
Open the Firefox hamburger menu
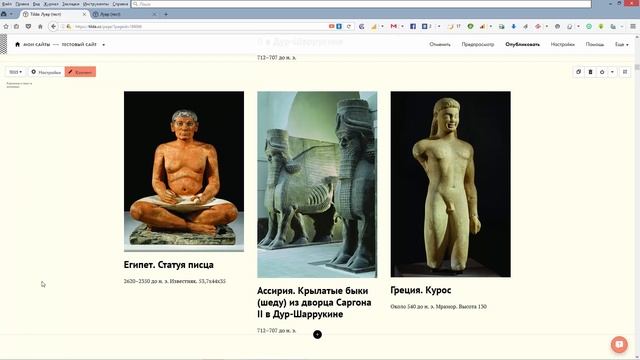click(633, 27)
